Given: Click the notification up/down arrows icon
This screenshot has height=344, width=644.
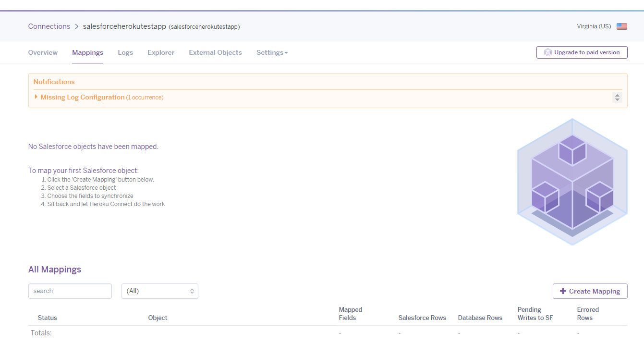Looking at the screenshot, I should 617,98.
